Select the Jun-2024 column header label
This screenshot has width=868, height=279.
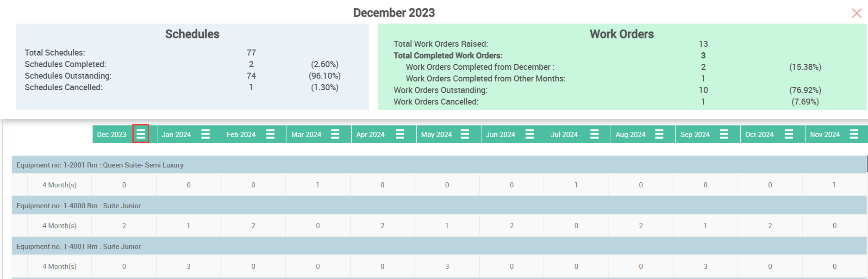point(500,135)
